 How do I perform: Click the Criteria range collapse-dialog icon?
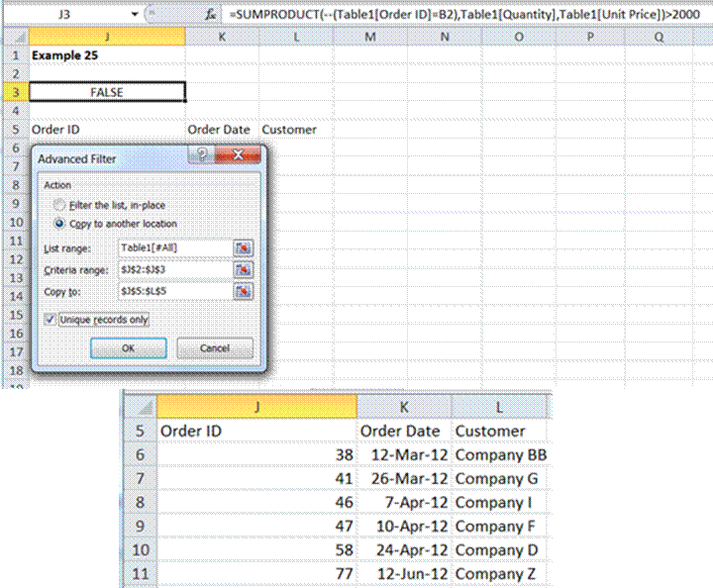(x=243, y=269)
